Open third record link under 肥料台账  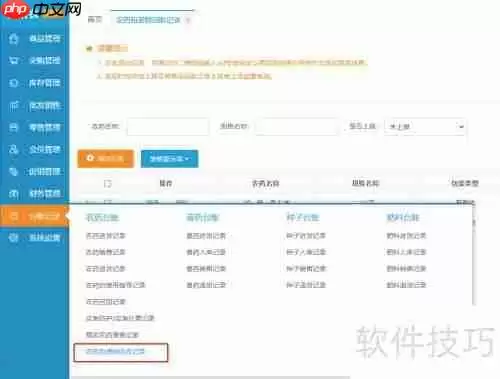406,268
